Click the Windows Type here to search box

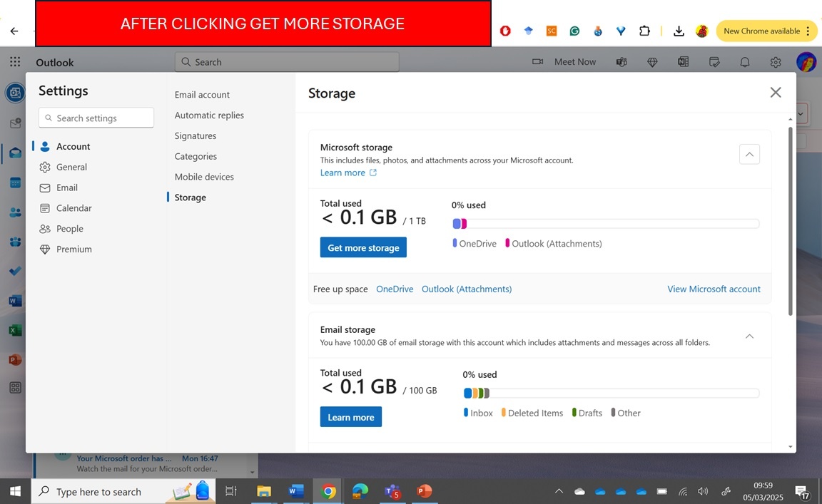[x=123, y=491]
